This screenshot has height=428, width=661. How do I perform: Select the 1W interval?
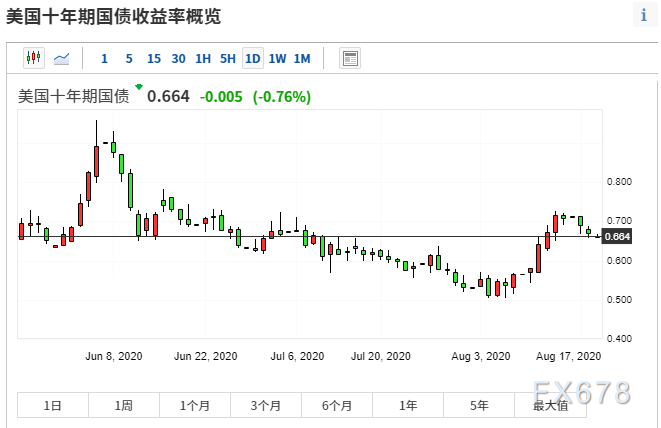(277, 59)
